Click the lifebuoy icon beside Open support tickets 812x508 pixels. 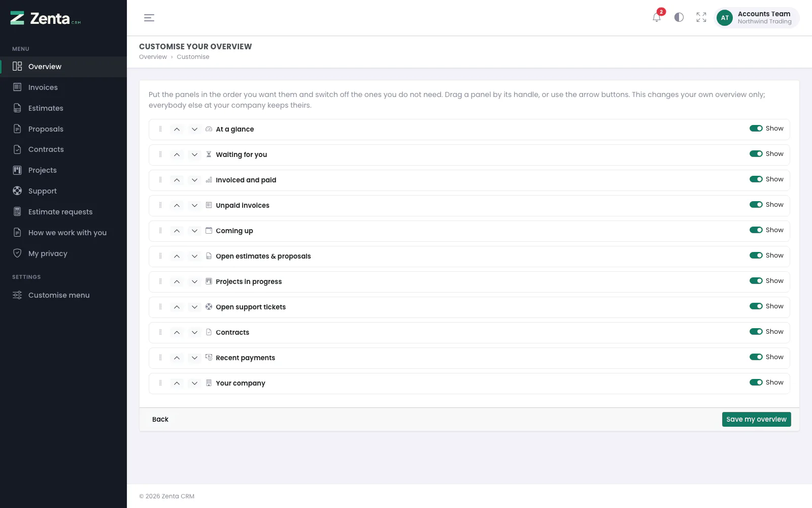coord(209,307)
